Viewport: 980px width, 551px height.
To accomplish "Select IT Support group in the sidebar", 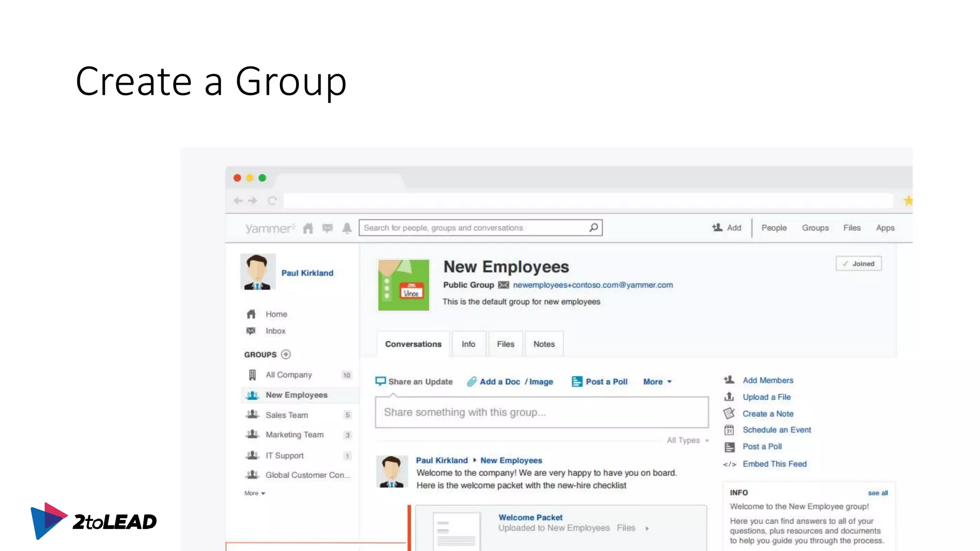I will click(299, 456).
